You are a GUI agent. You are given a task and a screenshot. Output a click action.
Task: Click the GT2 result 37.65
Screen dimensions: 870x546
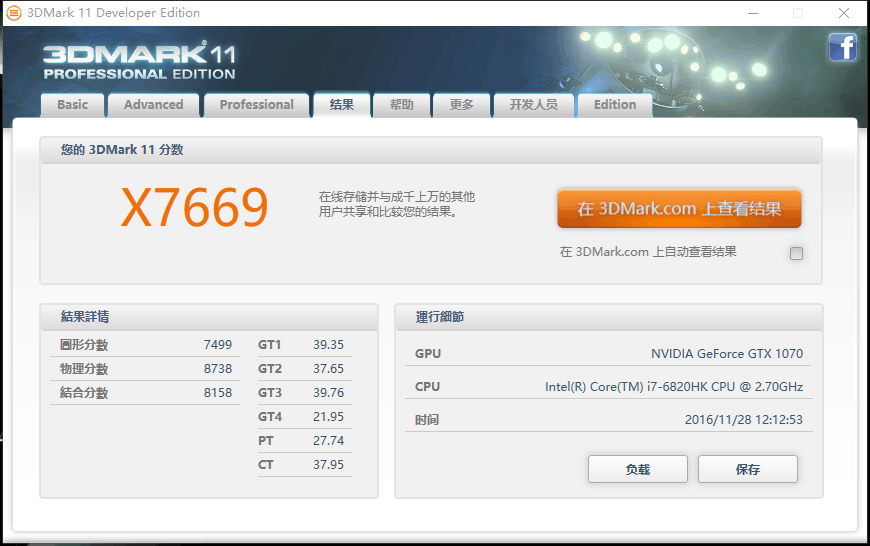pyautogui.click(x=328, y=368)
